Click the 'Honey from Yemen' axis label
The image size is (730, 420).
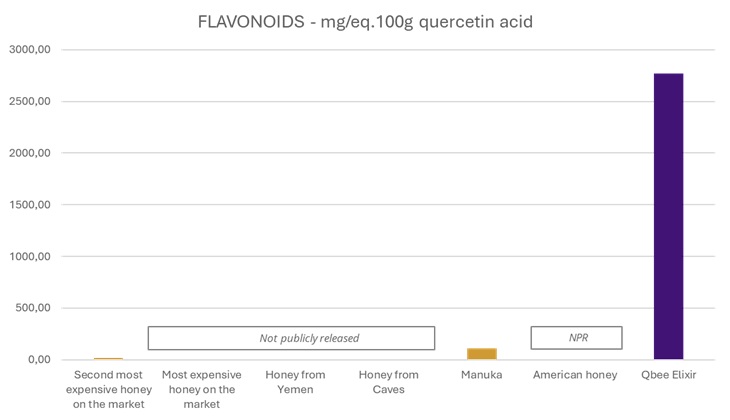[295, 382]
